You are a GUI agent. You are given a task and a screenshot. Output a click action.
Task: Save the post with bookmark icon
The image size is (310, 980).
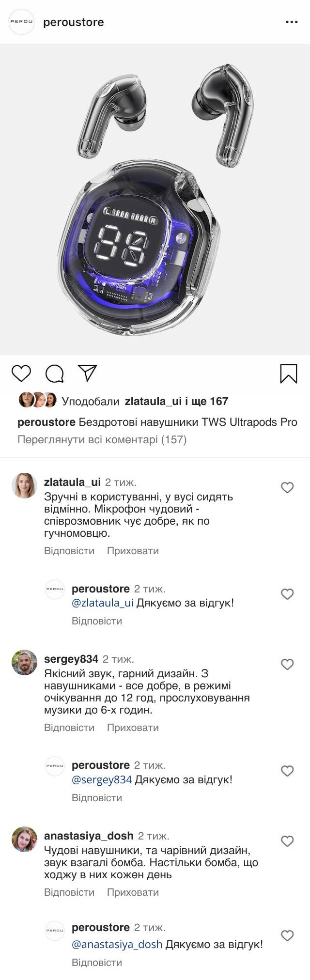point(289,373)
